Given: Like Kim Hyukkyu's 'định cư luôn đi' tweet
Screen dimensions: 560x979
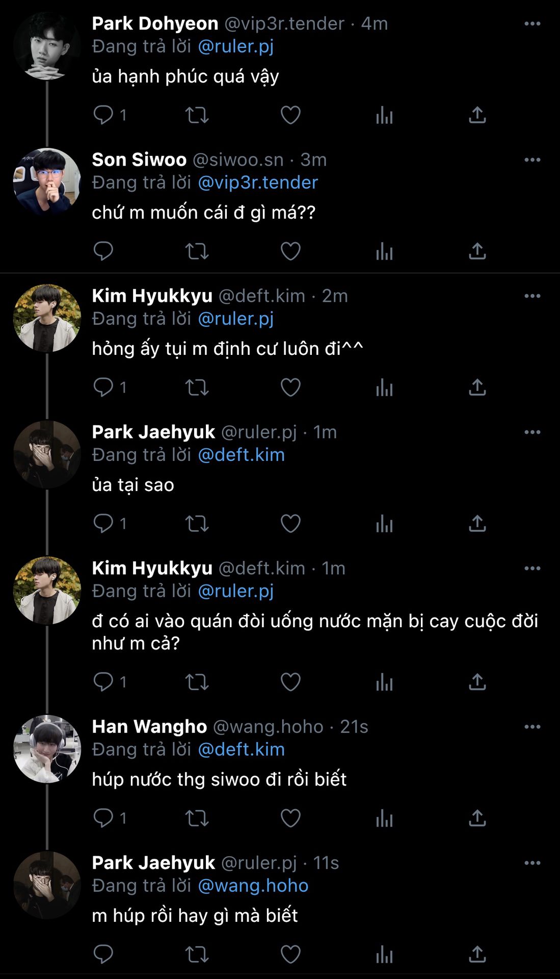Looking at the screenshot, I should click(290, 388).
